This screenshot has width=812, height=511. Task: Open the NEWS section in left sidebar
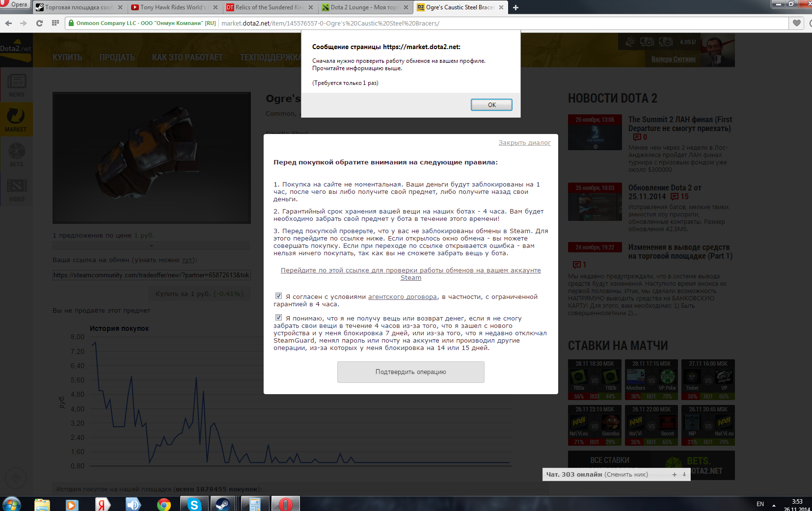16,85
